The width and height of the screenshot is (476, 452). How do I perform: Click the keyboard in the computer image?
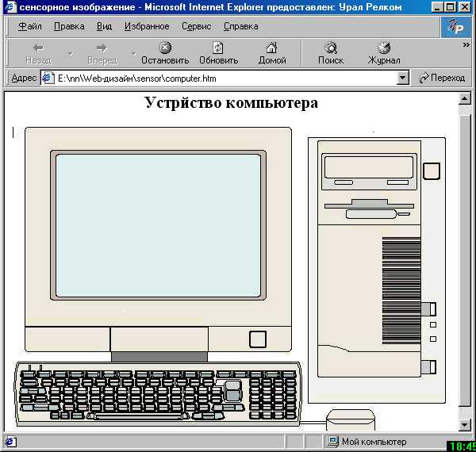coord(158,394)
